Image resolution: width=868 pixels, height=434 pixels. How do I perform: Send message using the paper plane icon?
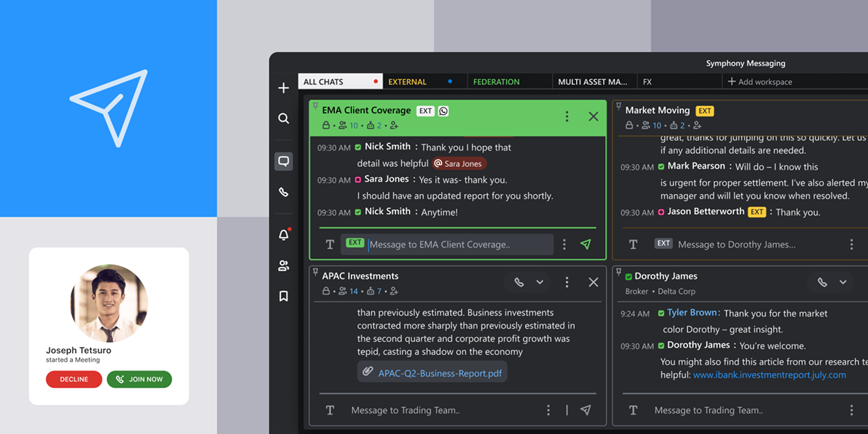pos(586,244)
